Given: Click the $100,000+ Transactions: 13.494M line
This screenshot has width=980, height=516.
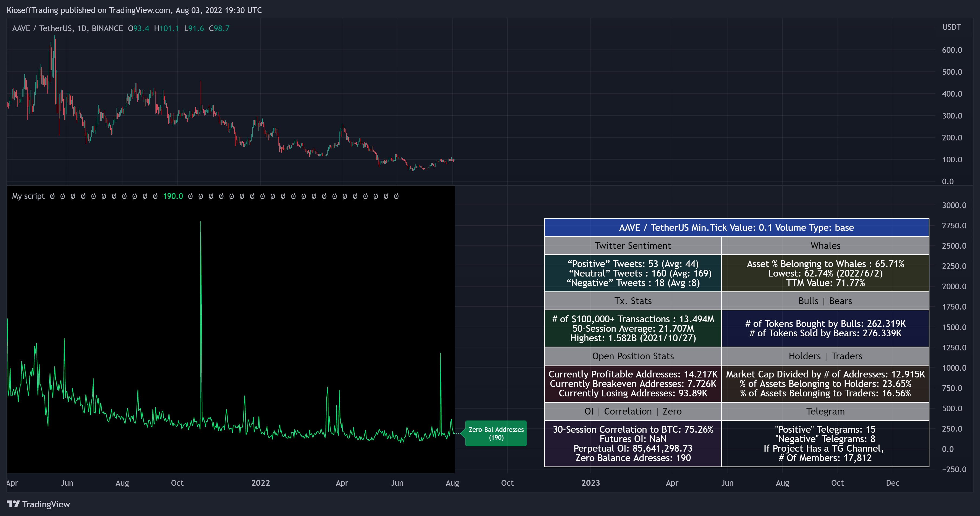Looking at the screenshot, I should tap(633, 319).
